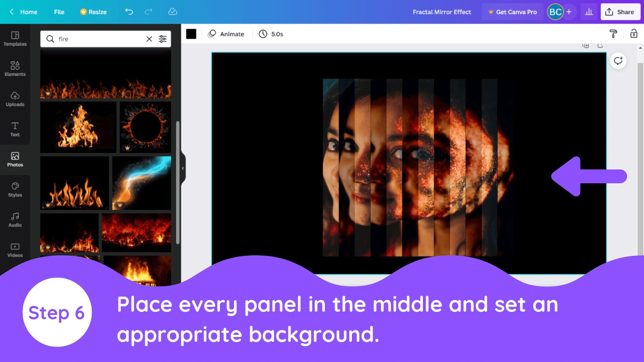644x362 pixels.
Task: Click the black background color swatch
Action: pos(191,34)
